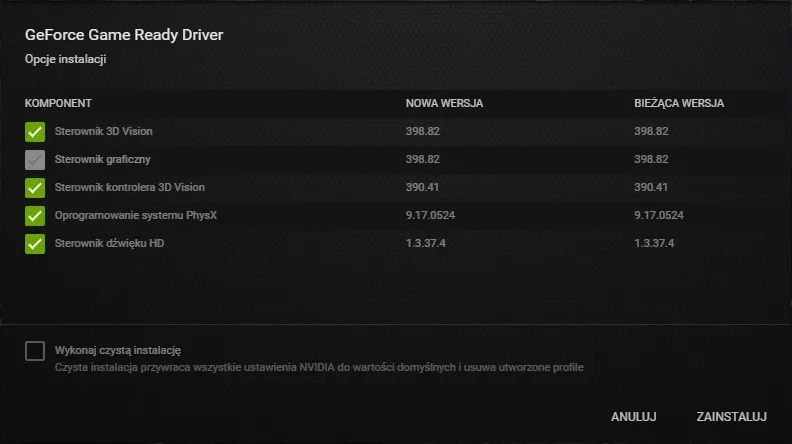The height and width of the screenshot is (444, 792).
Task: Click the clean install description text
Action: pyautogui.click(x=318, y=367)
